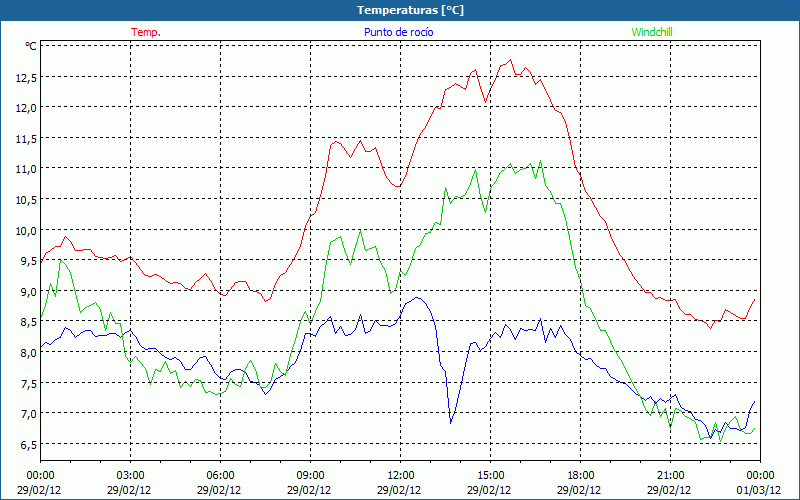Screen dimensions: 800x500
Task: Click the Temp. legend label
Action: click(x=146, y=32)
